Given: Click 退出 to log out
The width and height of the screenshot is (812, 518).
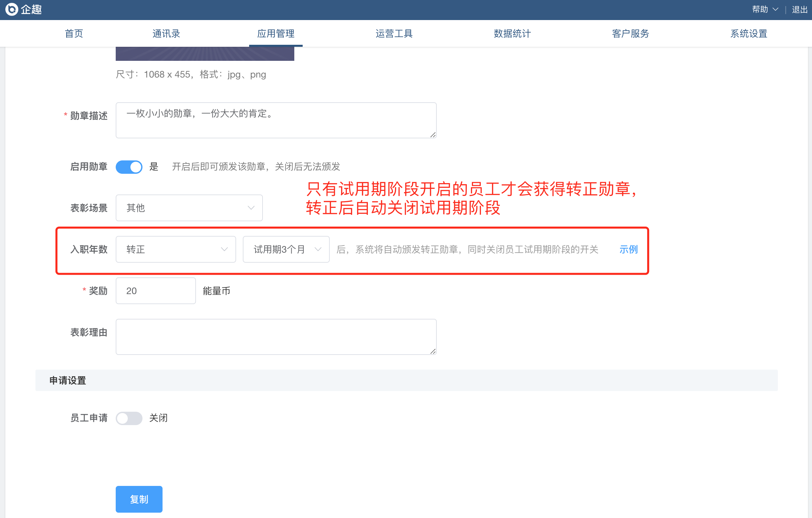Looking at the screenshot, I should 800,9.
